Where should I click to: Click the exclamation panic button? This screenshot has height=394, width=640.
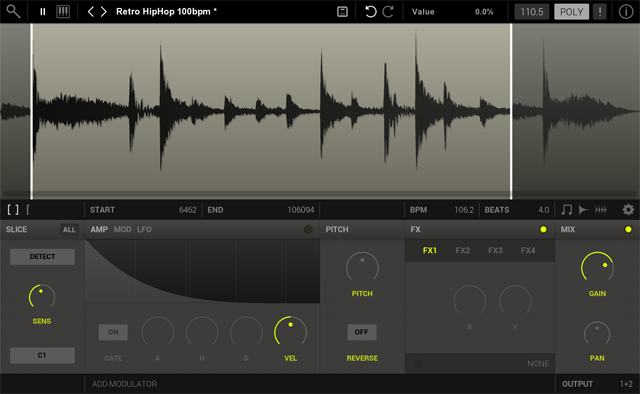point(600,12)
